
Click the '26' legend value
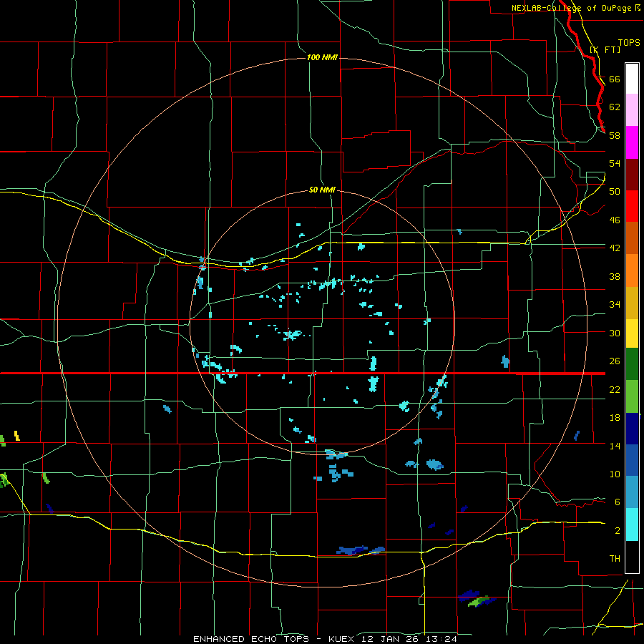(x=615, y=361)
